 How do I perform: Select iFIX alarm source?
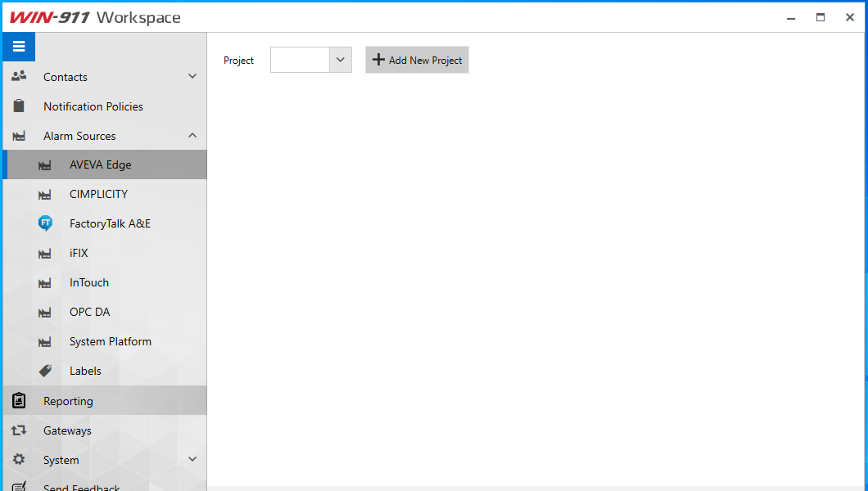(105, 253)
